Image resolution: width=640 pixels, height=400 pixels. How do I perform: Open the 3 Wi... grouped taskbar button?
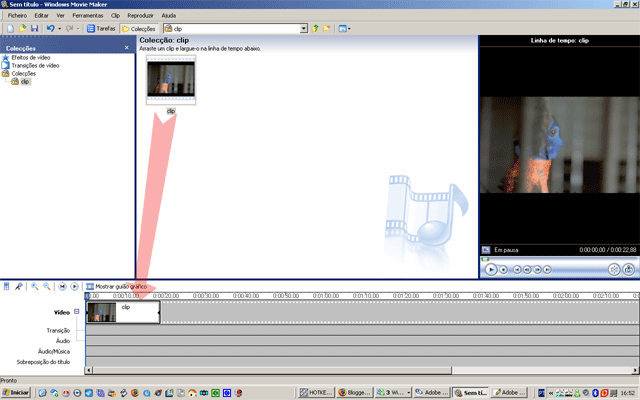coord(393,393)
